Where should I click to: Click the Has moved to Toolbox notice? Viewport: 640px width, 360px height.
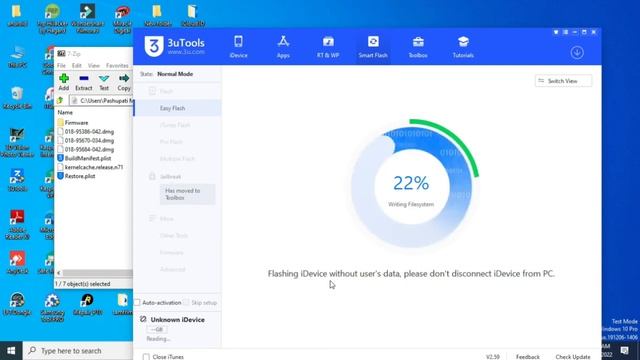coord(187,194)
